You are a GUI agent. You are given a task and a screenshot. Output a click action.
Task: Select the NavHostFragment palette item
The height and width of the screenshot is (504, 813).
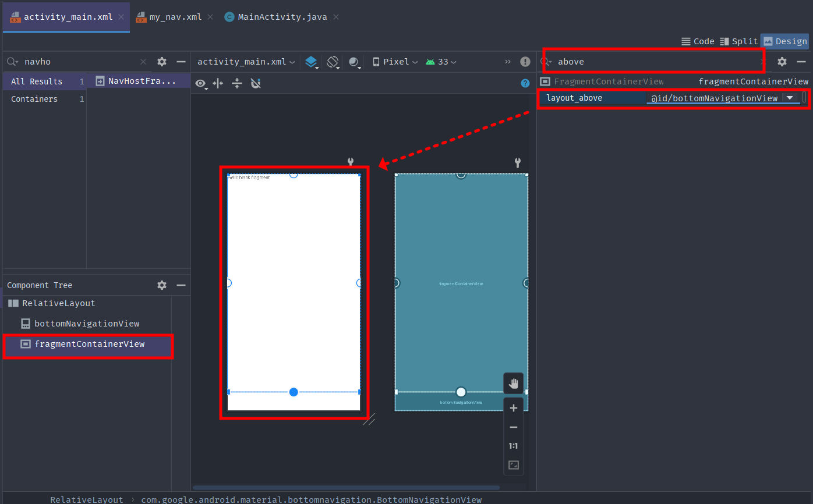coord(139,81)
